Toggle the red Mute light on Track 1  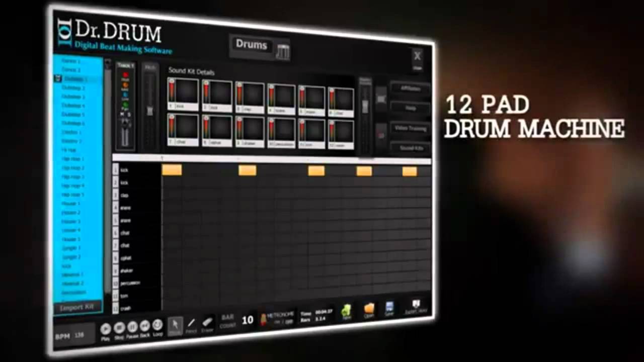(125, 74)
